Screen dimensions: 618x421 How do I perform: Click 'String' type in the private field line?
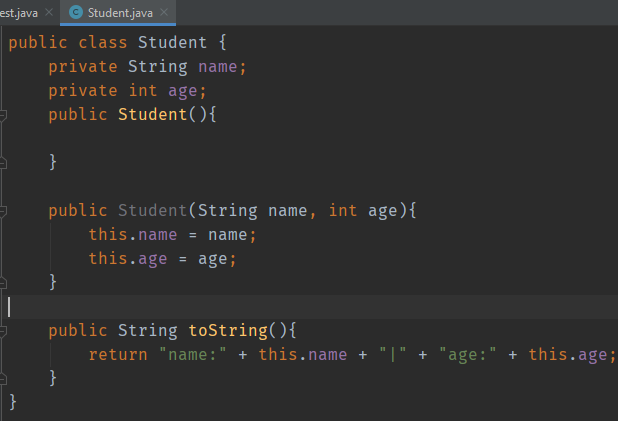(x=158, y=67)
